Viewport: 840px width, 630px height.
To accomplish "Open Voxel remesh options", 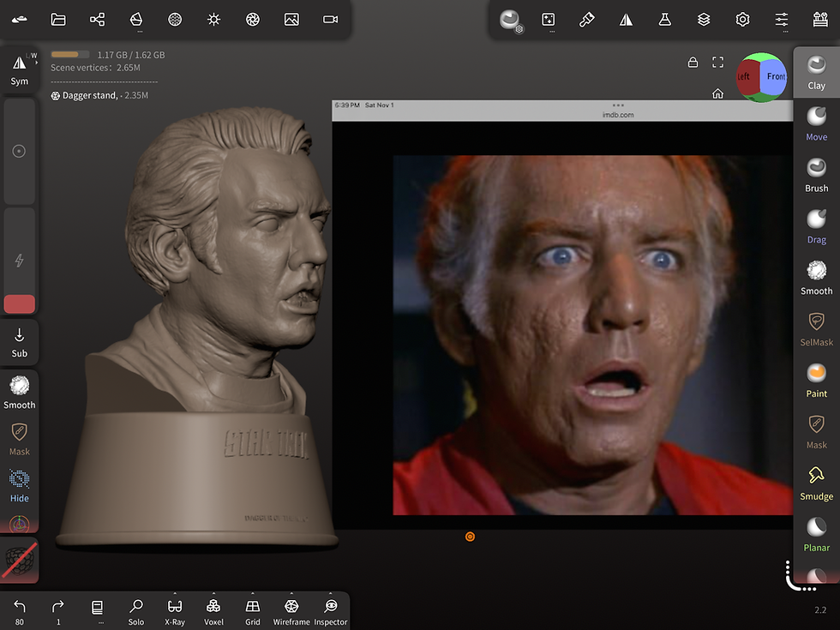I will tap(213, 611).
